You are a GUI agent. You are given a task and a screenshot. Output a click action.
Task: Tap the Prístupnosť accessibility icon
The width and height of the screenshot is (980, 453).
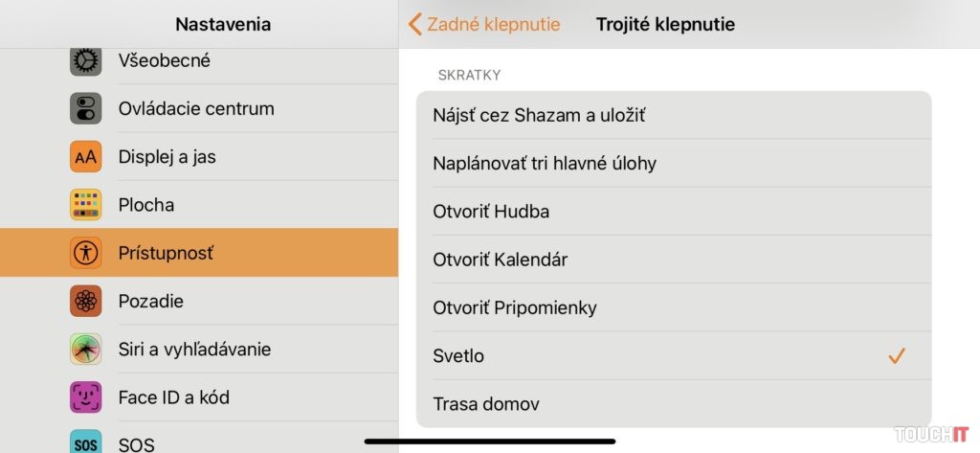tap(86, 253)
